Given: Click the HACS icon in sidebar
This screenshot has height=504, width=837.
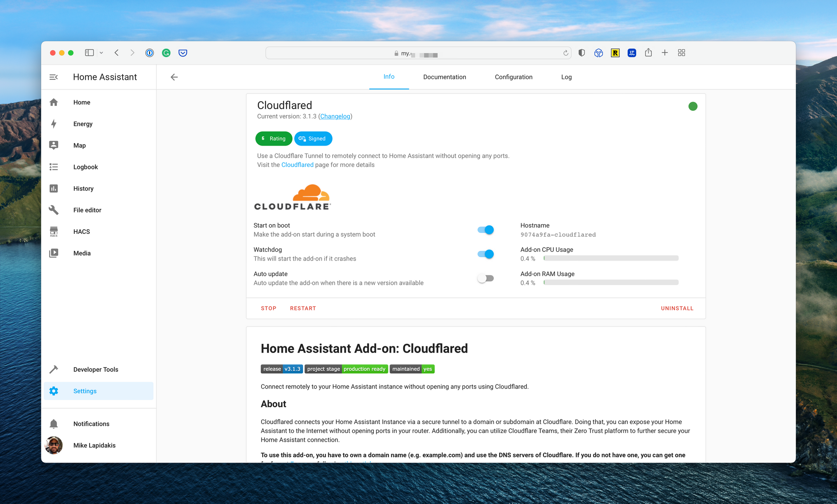Looking at the screenshot, I should (54, 231).
